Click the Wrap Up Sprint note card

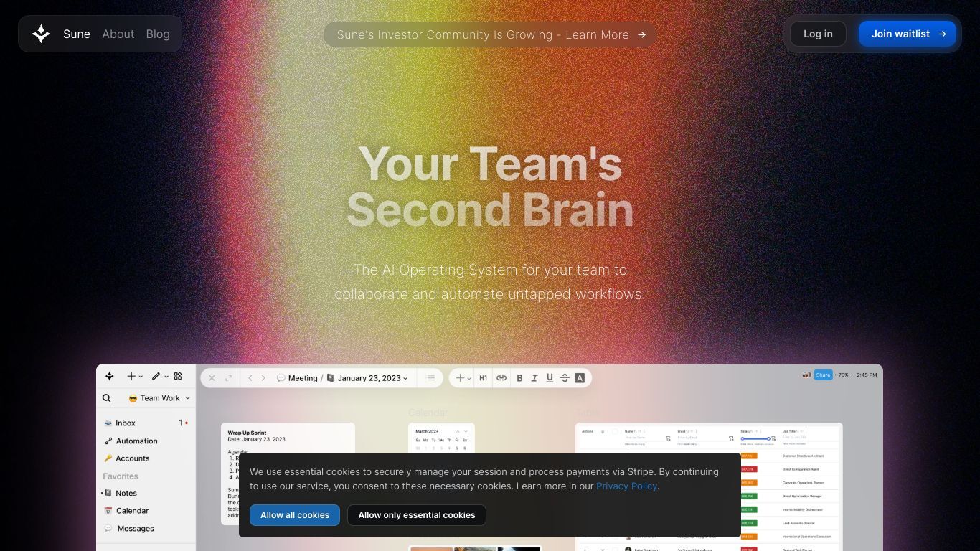tap(288, 474)
